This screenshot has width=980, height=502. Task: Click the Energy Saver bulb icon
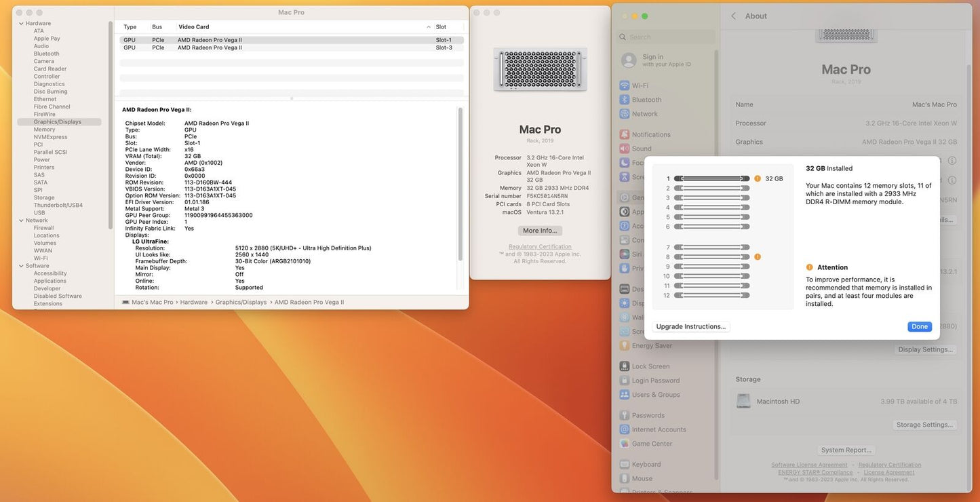click(624, 346)
